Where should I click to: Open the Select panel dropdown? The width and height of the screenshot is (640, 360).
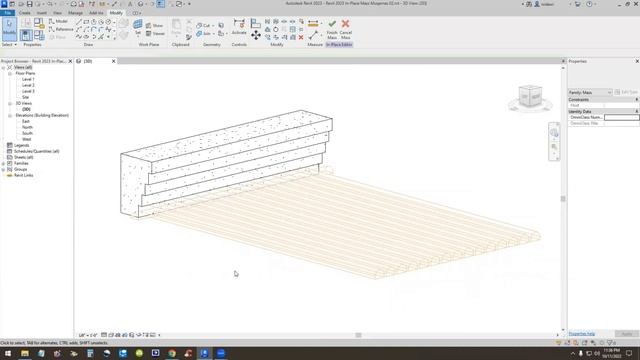[x=9, y=44]
